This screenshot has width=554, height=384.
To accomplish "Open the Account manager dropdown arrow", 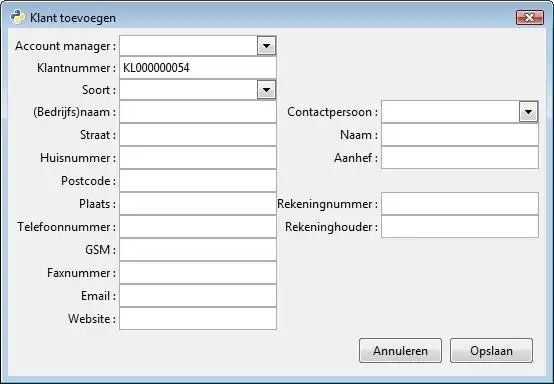I will click(266, 46).
